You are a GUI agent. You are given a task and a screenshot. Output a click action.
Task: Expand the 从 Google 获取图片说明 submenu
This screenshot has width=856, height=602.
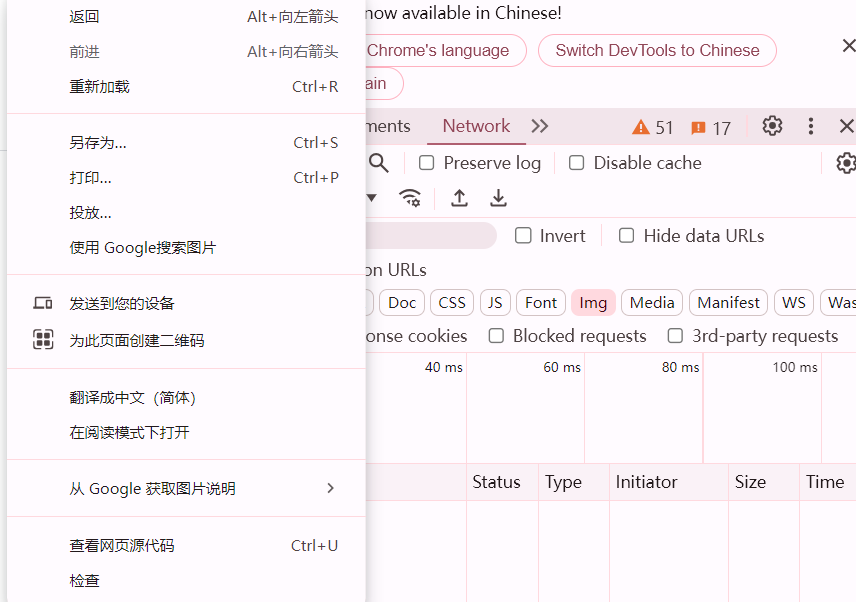point(331,489)
